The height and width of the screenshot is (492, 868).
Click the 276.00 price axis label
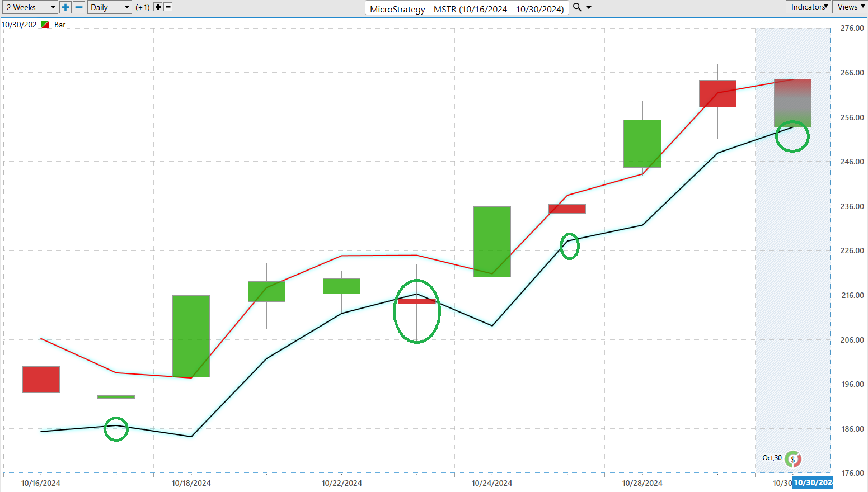tap(852, 28)
